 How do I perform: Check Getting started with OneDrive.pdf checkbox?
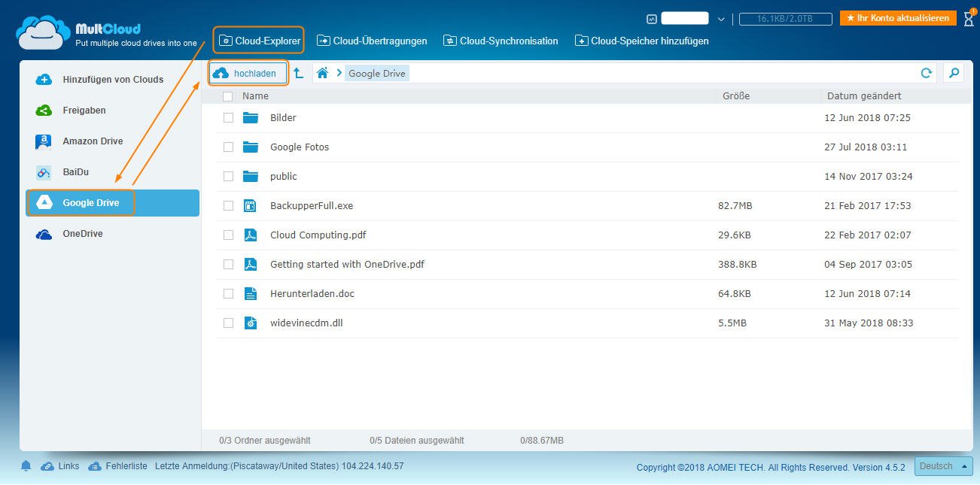tap(228, 264)
